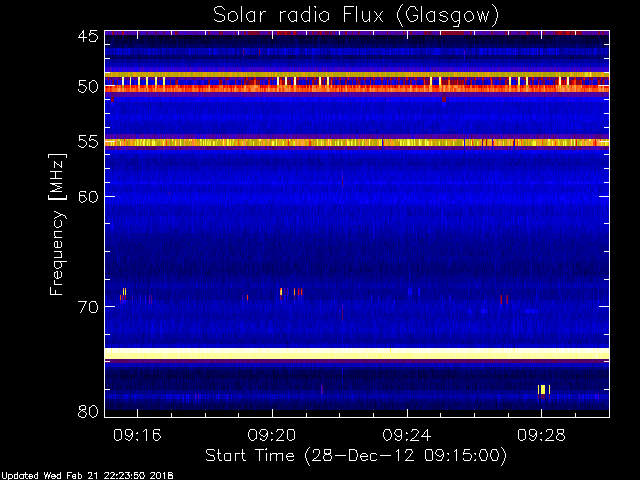Click the yellow burst near 09:28 at 78 MHz

[544, 389]
